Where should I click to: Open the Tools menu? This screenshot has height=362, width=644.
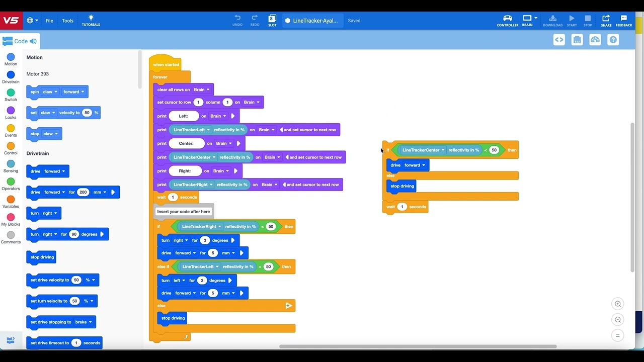coord(67,21)
